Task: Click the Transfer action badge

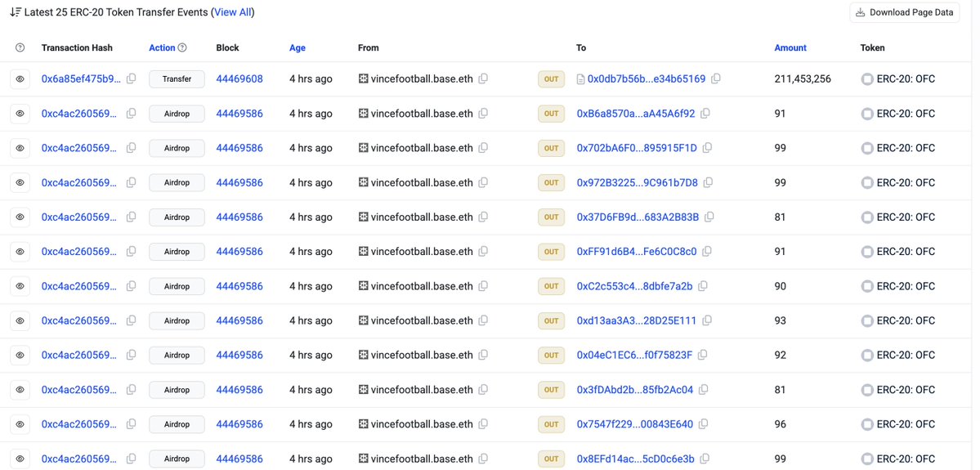Action: 177,79
